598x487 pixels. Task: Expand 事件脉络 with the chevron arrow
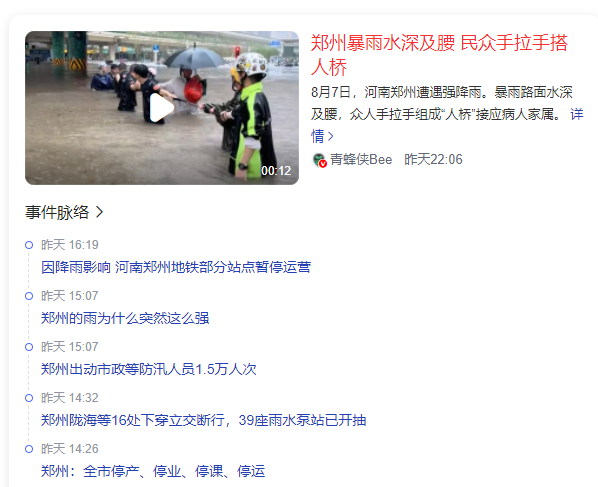point(99,212)
